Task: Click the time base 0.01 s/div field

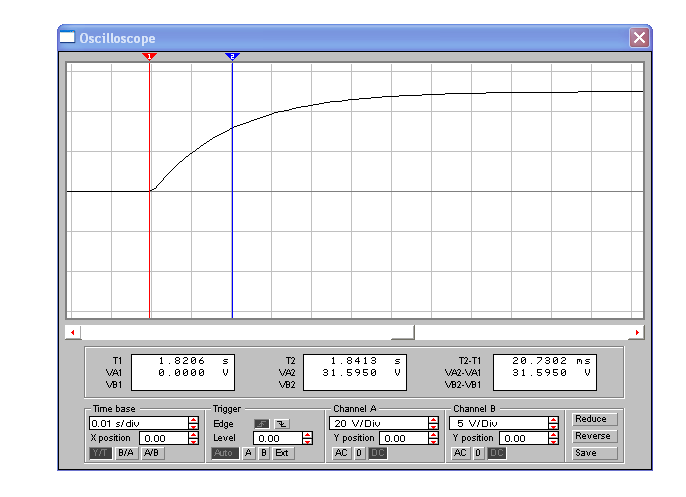Action: (x=139, y=424)
